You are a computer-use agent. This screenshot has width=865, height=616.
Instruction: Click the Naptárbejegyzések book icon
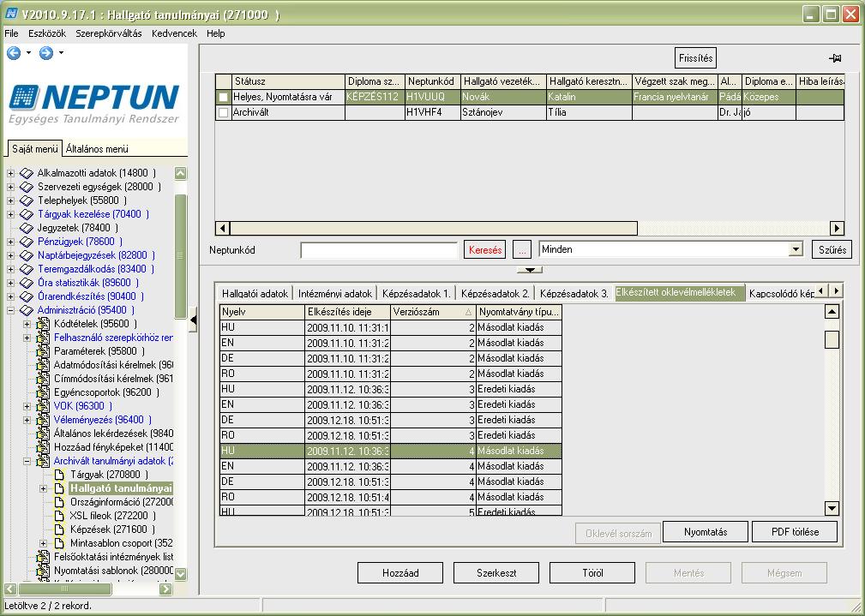(x=26, y=255)
